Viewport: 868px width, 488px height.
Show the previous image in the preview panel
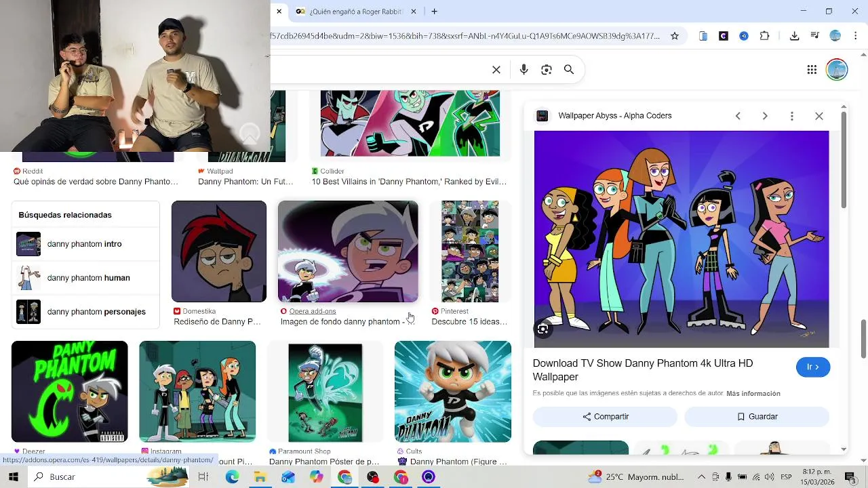[x=738, y=116]
